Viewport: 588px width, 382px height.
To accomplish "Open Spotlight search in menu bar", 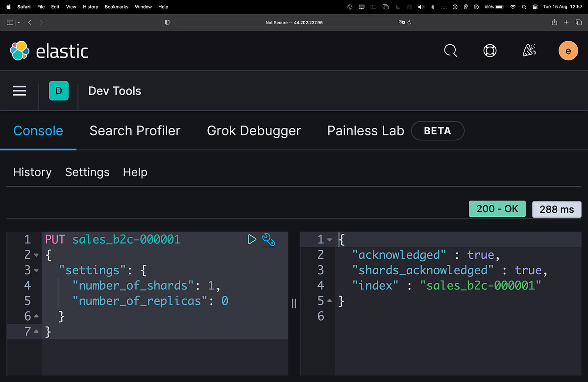I will tap(524, 7).
